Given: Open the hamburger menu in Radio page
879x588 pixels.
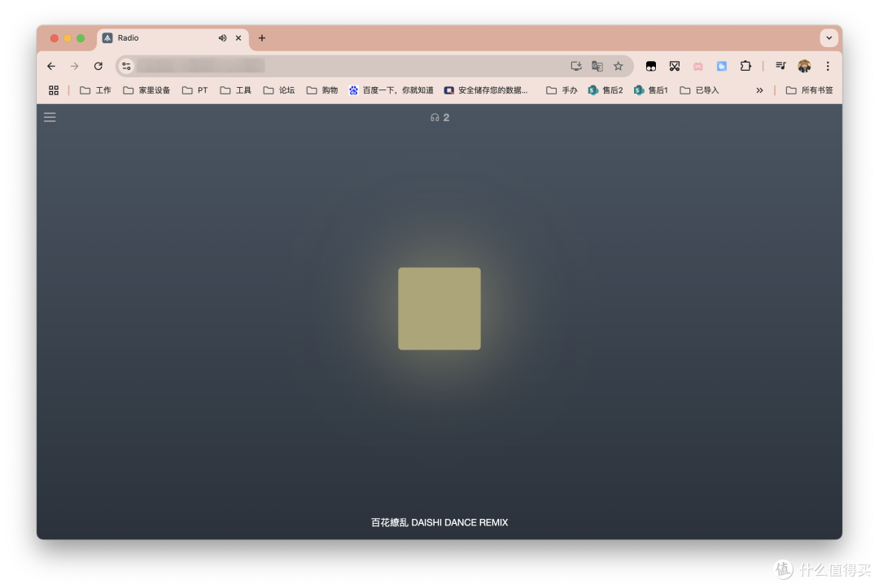Looking at the screenshot, I should tap(50, 117).
